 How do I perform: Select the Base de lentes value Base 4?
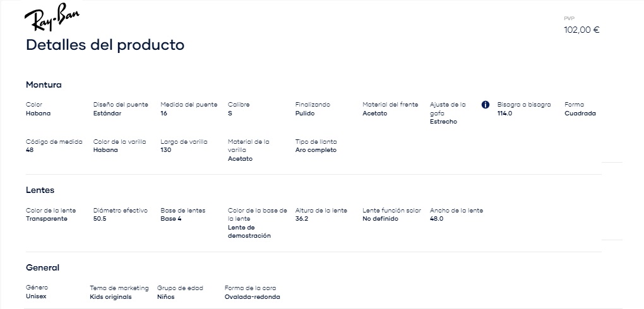click(171, 219)
